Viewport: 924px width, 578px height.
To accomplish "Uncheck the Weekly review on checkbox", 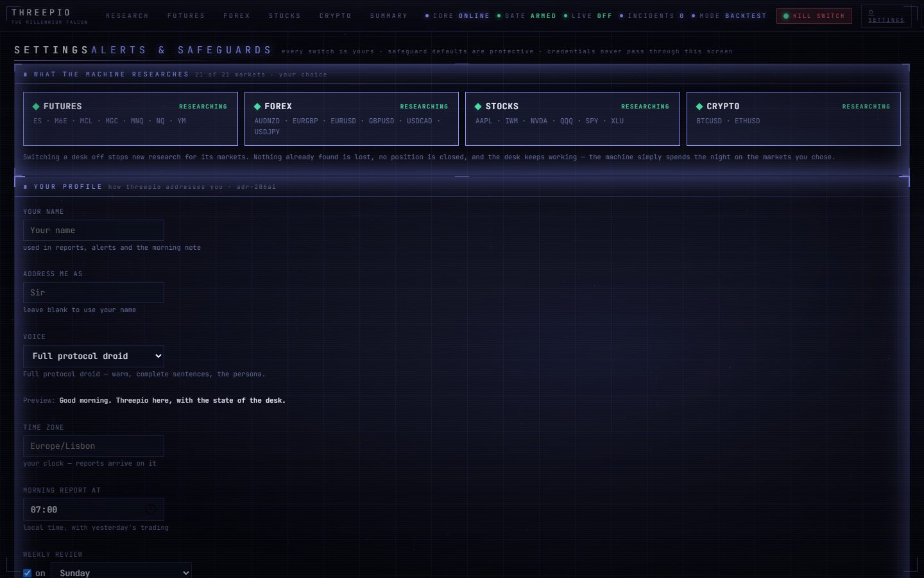I will pyautogui.click(x=27, y=573).
